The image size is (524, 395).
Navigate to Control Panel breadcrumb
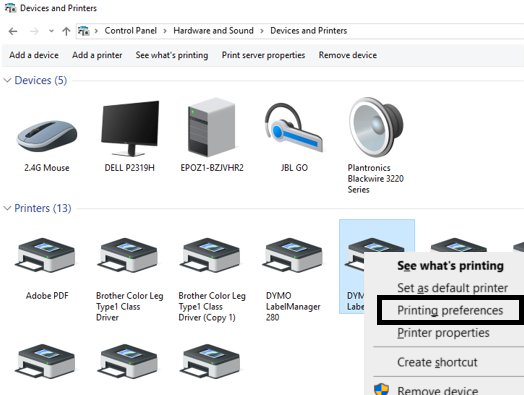131,31
